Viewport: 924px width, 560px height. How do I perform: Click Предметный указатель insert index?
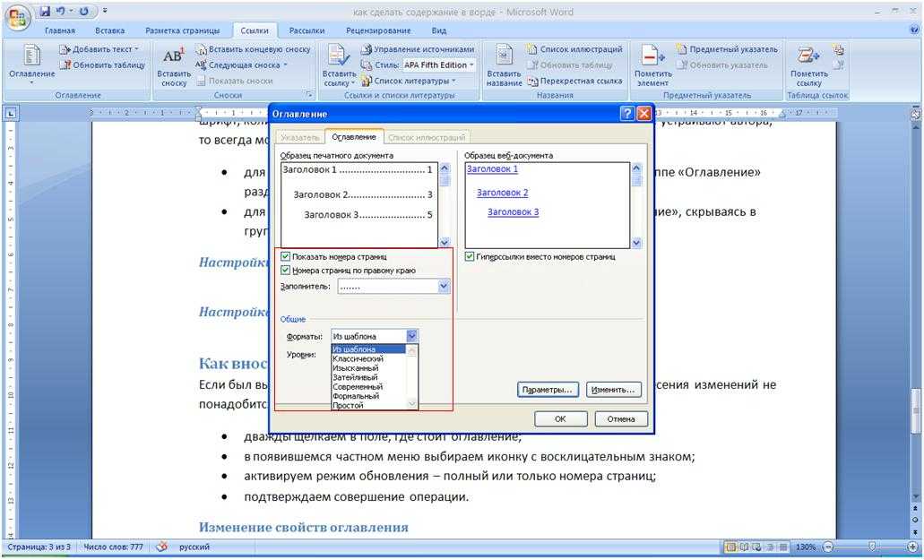(727, 49)
